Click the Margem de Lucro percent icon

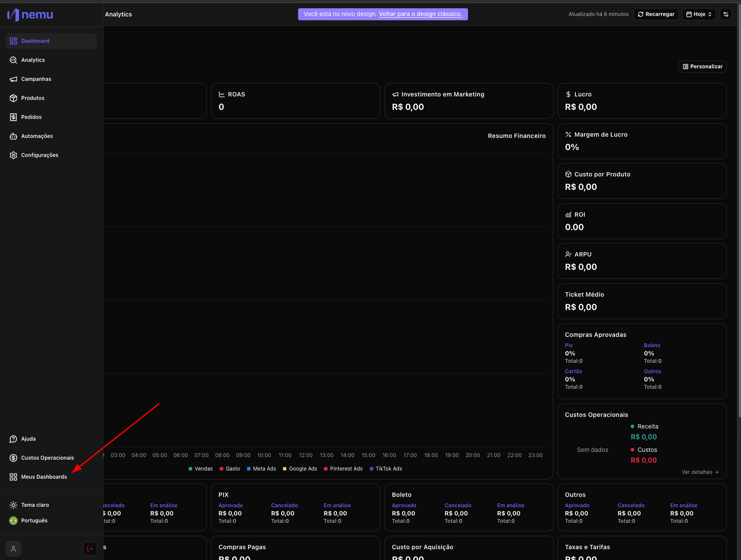[x=568, y=134]
